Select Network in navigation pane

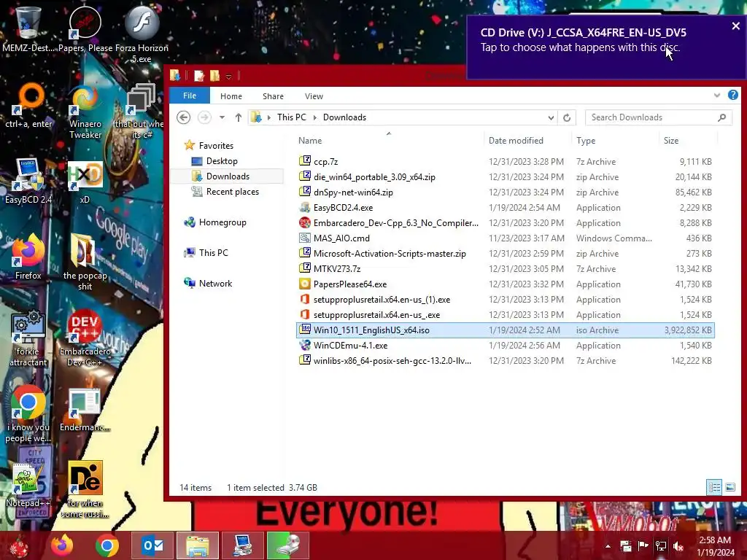pyautogui.click(x=215, y=284)
